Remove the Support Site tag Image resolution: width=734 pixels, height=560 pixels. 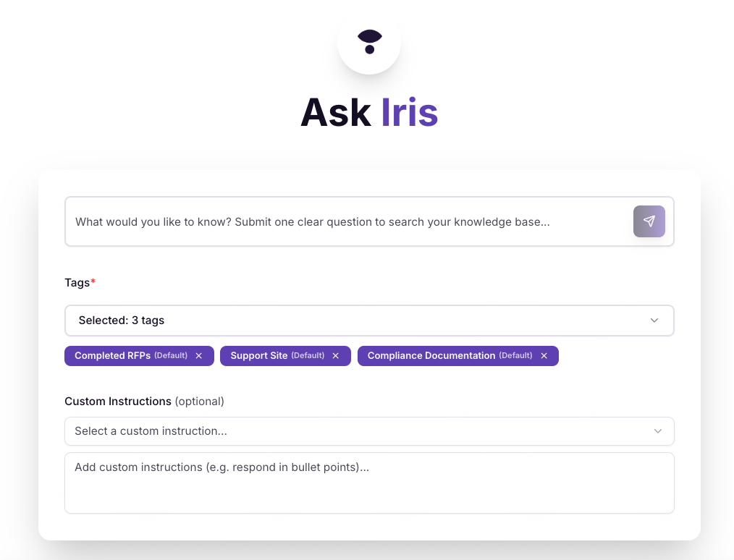click(336, 356)
